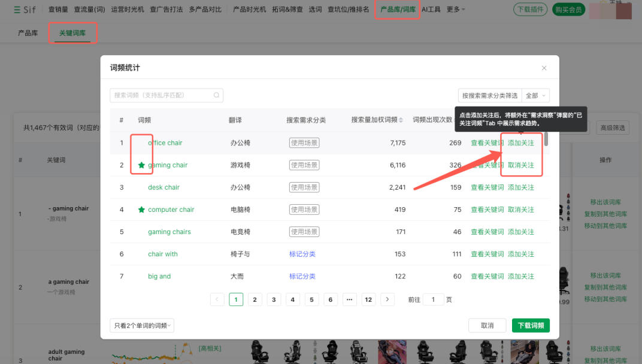This screenshot has width=642, height=364.
Task: Click 添加关注 for gaming chairs
Action: (x=521, y=232)
